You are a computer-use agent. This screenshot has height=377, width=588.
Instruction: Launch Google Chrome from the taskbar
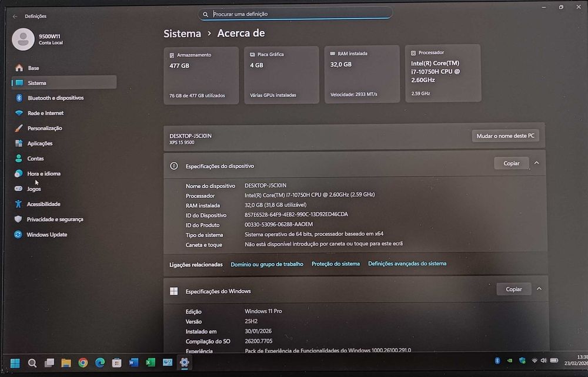tap(83, 362)
